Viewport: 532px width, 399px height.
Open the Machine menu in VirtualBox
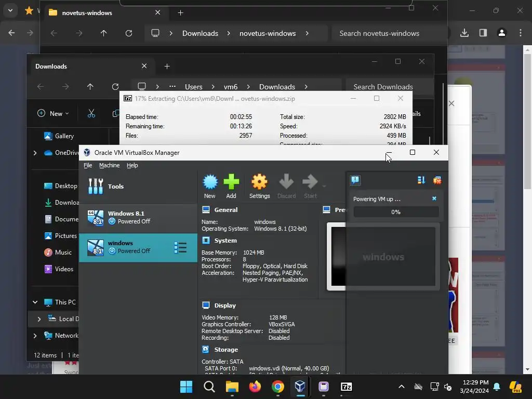click(x=109, y=165)
